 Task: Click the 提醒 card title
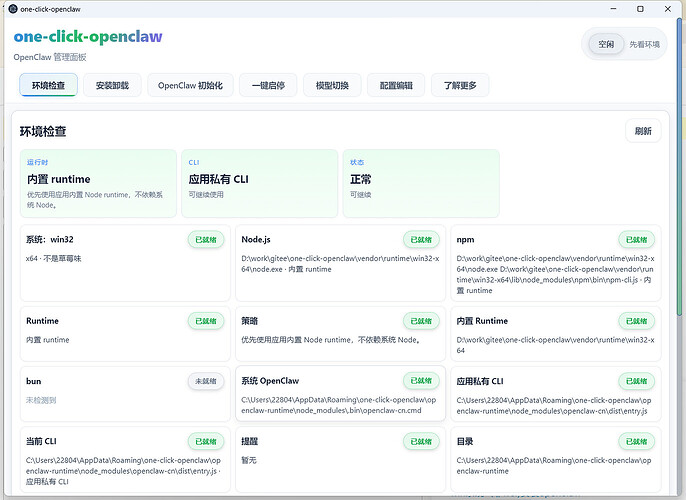(x=249, y=441)
